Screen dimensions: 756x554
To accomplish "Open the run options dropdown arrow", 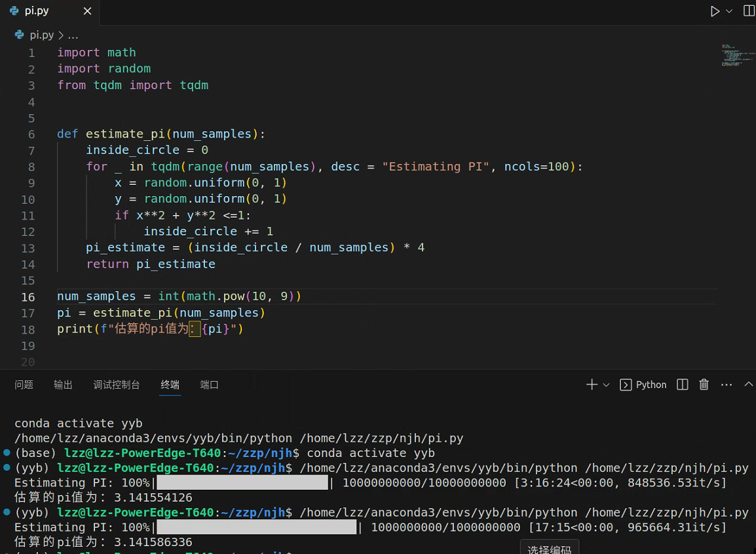I will click(730, 11).
